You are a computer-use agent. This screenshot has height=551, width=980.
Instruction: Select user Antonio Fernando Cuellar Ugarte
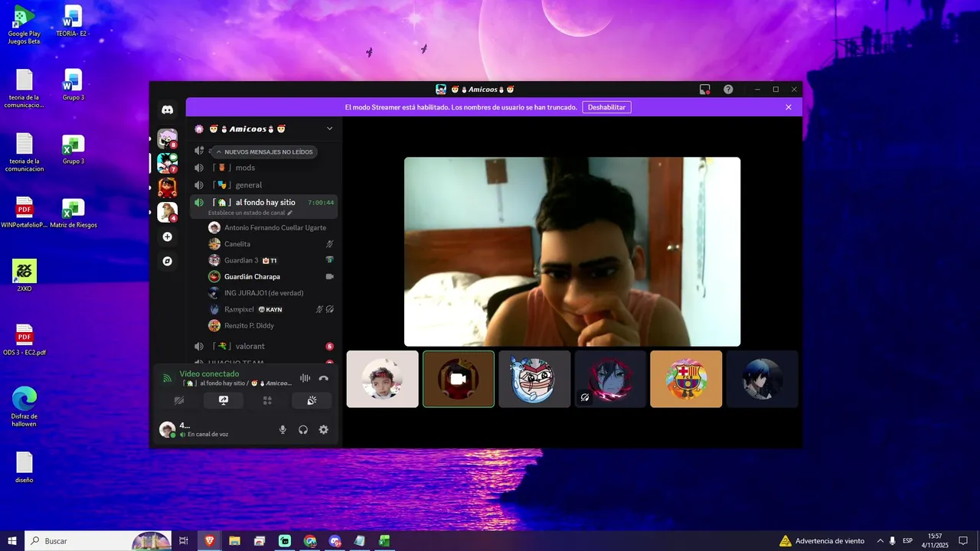tap(271, 228)
